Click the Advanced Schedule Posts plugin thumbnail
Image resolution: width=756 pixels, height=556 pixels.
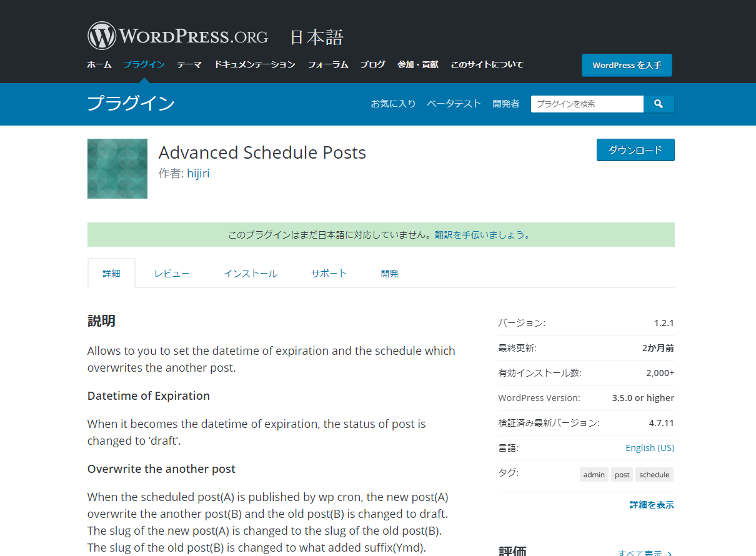click(117, 169)
